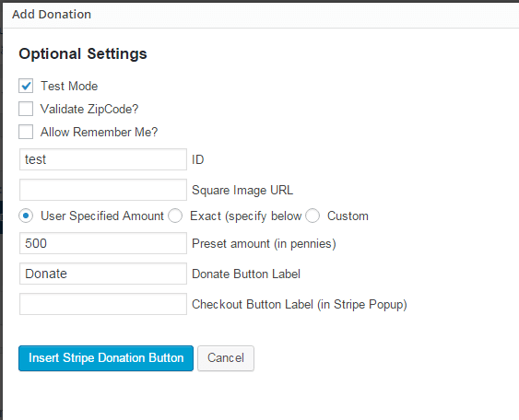Select the User Specified Amount radio button
Viewport: 519px width, 420px height.
26,216
